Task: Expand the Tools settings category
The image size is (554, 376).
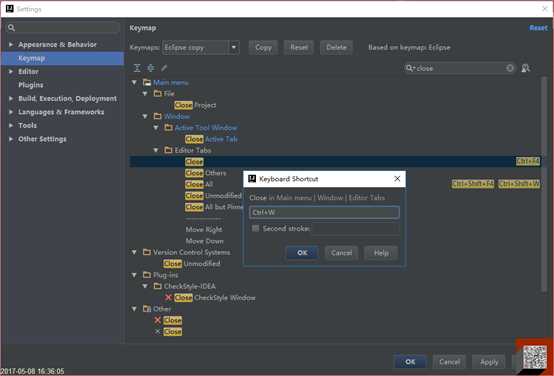Action: point(11,125)
